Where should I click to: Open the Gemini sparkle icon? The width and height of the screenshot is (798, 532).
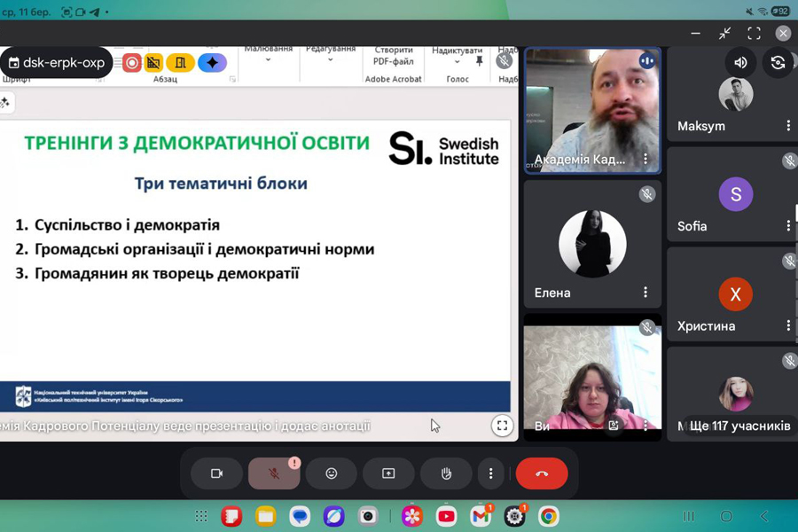(212, 63)
